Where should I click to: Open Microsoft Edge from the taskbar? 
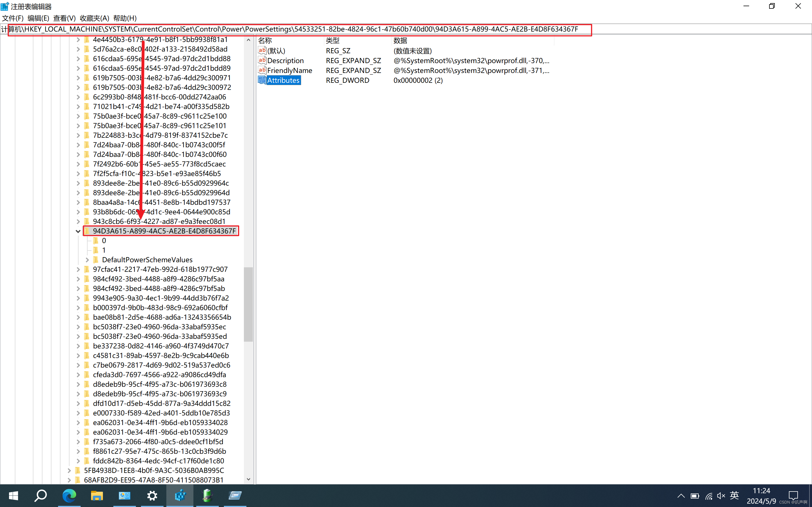tap(69, 495)
